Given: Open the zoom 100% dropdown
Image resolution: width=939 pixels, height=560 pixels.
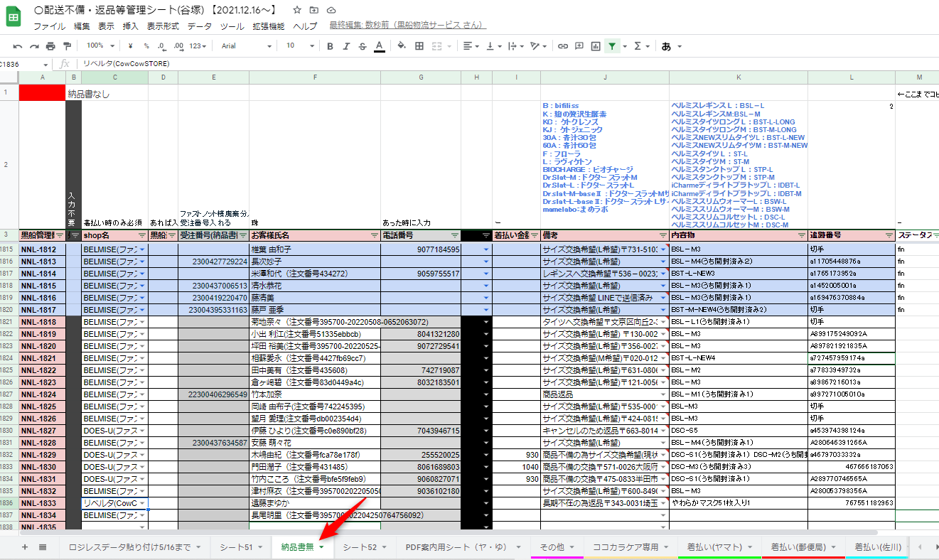Looking at the screenshot, I should (x=100, y=45).
